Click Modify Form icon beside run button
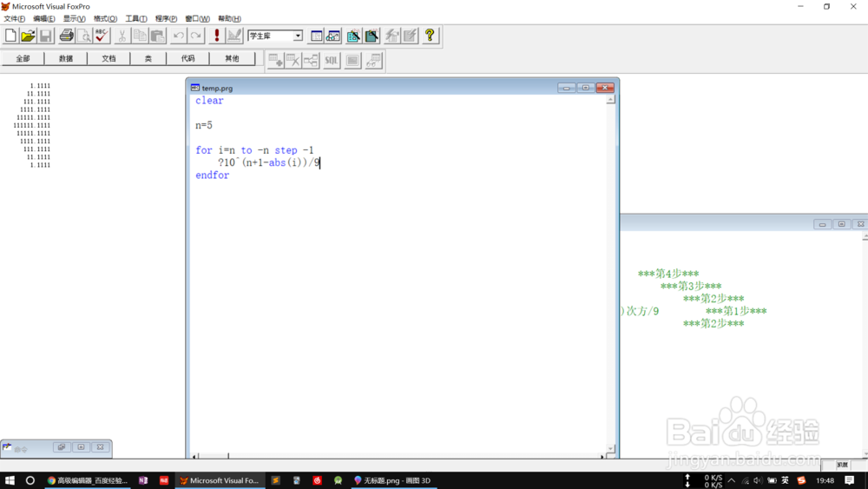Viewport: 868px width, 489px height. click(x=234, y=36)
